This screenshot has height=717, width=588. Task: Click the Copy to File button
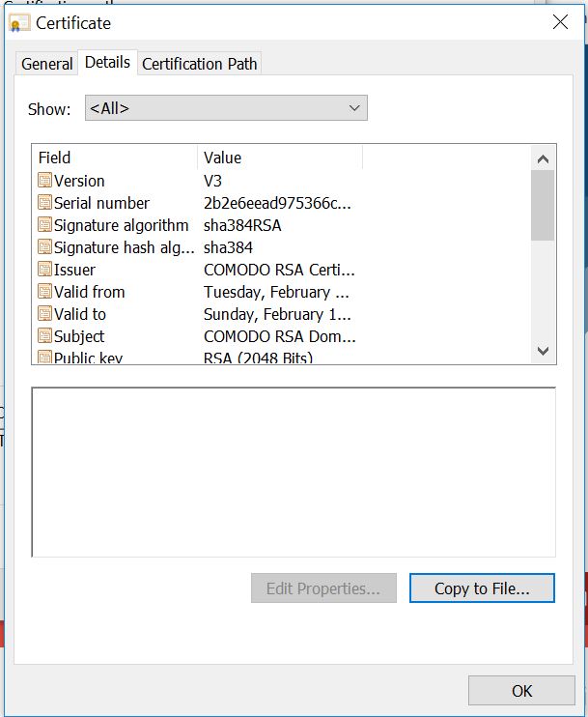tap(482, 588)
